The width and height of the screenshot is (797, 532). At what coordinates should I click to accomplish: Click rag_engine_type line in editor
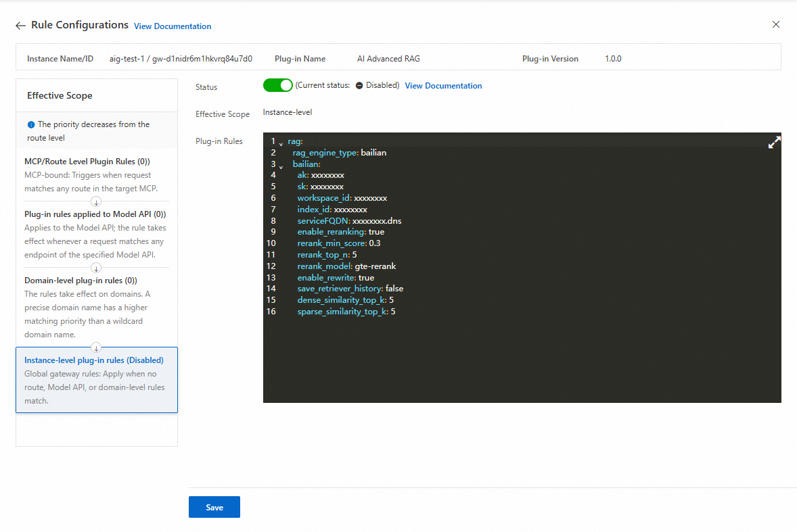[x=339, y=153]
